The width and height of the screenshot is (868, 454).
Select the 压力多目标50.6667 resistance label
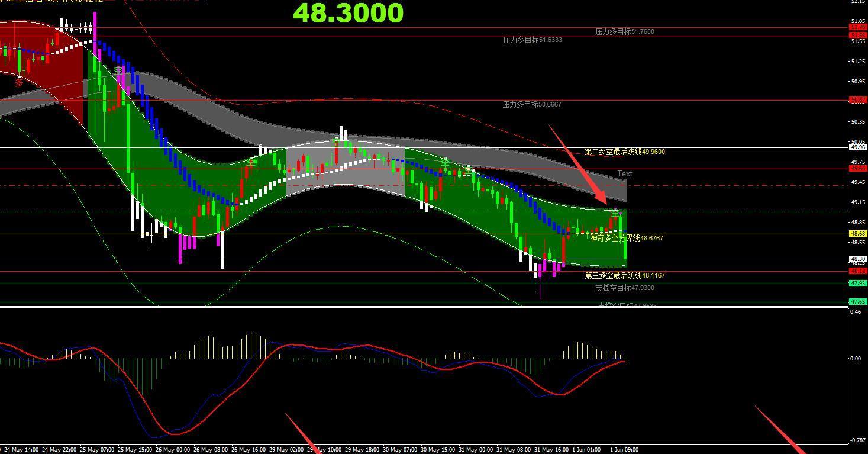[x=532, y=104]
